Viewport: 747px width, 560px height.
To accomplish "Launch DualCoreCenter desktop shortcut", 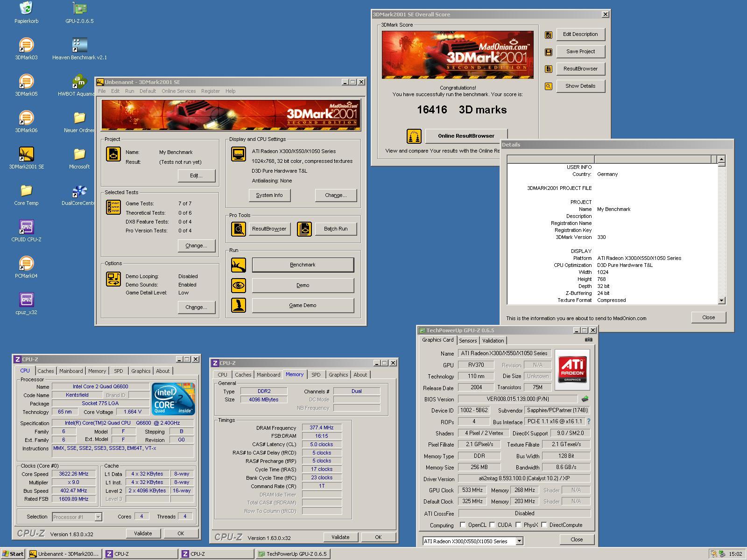I will tap(80, 190).
